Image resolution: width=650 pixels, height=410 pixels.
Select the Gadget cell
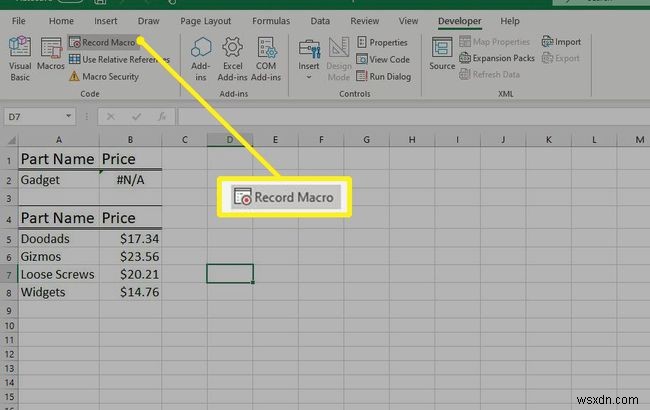(x=59, y=180)
